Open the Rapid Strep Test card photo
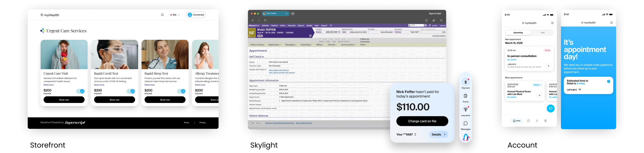This screenshot has width=644, height=153. click(x=165, y=55)
